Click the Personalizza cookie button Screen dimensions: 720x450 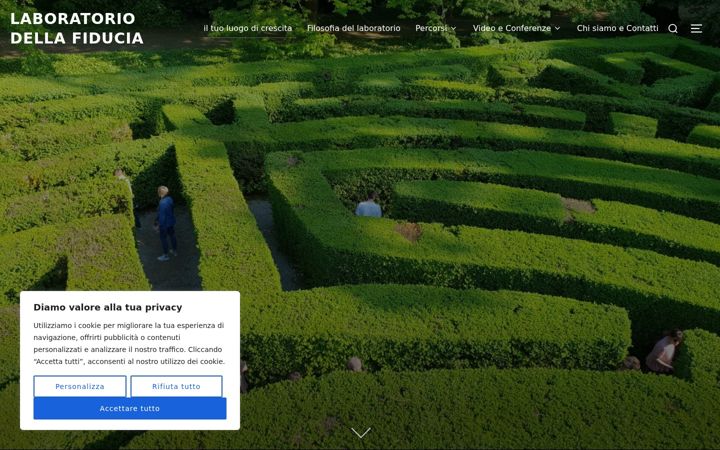(80, 386)
